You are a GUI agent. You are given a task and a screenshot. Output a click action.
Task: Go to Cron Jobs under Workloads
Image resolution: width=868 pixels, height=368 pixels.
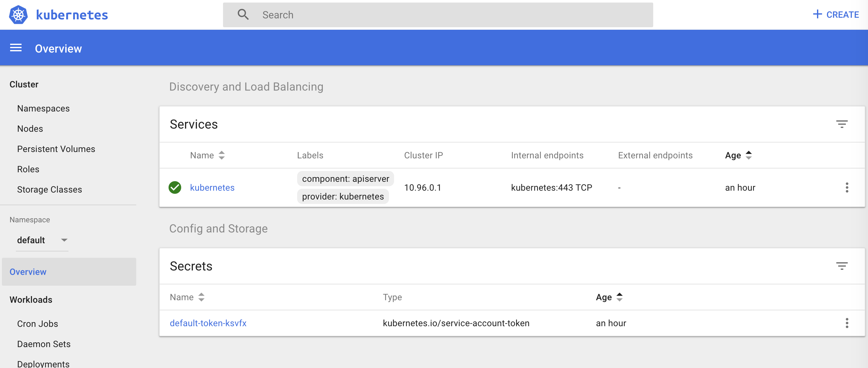[37, 324]
